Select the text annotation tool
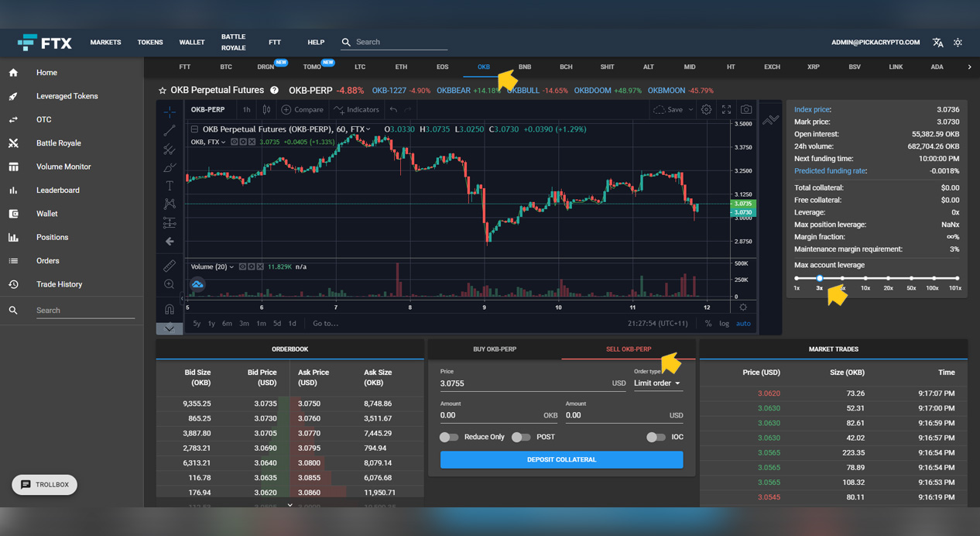Image resolution: width=980 pixels, height=536 pixels. tap(170, 186)
